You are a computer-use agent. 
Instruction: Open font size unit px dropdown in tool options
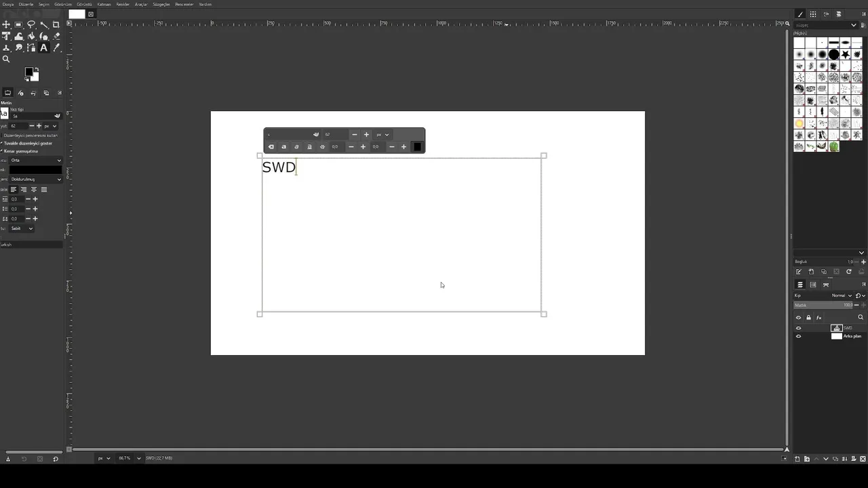(x=50, y=126)
